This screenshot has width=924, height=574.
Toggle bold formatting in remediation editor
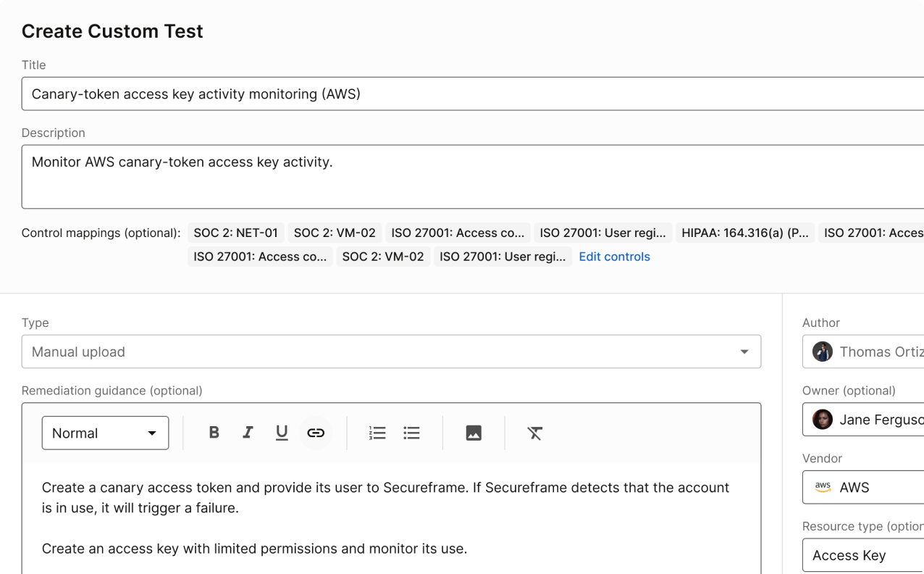[214, 433]
